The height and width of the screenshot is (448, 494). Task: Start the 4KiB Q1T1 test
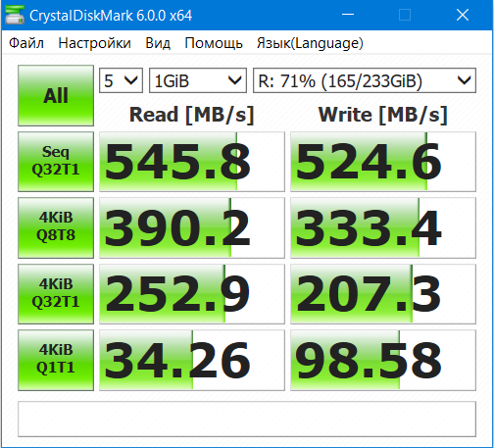(x=56, y=360)
